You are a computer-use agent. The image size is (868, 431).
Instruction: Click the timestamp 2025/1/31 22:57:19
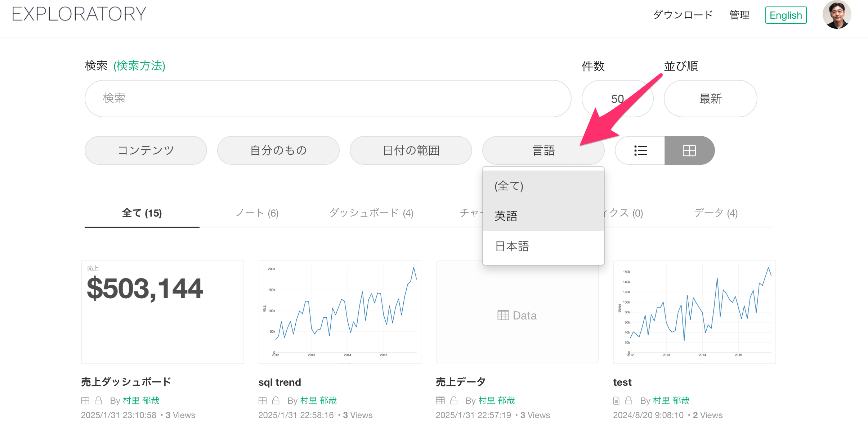tap(473, 415)
